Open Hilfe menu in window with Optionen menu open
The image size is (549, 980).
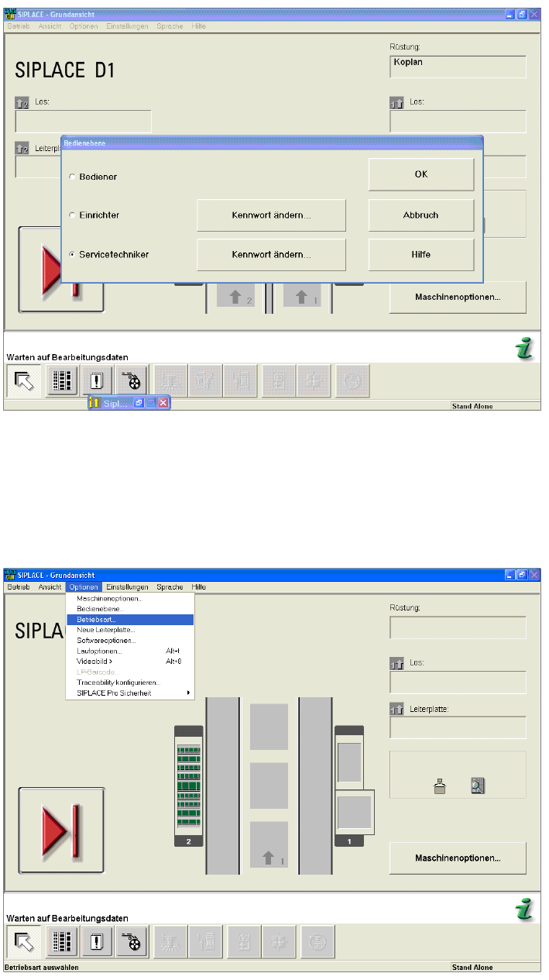pos(199,587)
